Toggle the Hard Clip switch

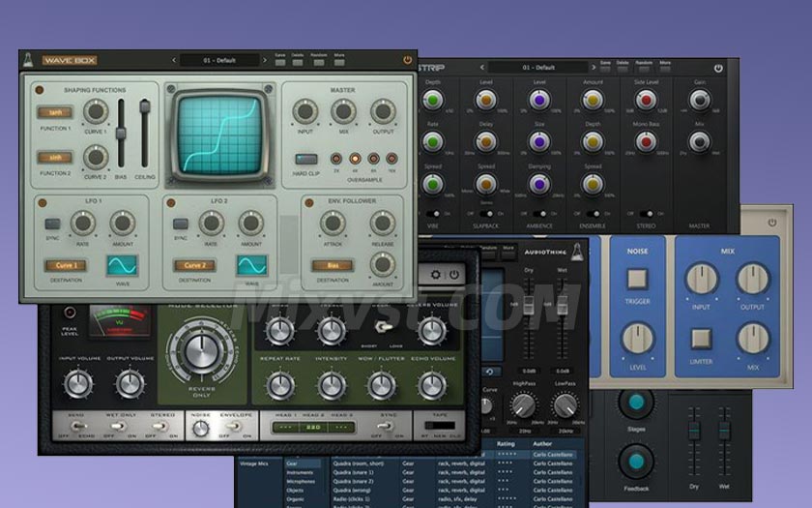tap(306, 159)
